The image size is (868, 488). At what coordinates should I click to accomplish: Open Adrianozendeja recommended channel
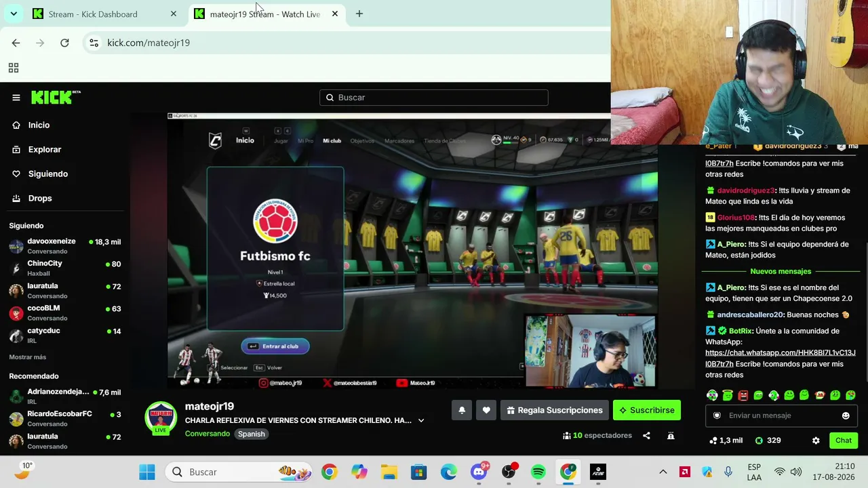(64, 396)
